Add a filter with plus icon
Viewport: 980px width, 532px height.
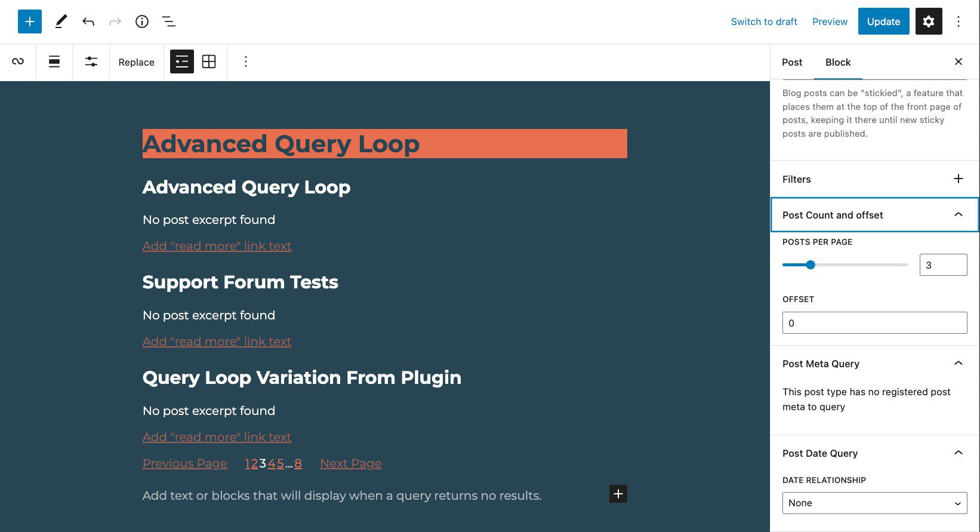click(x=959, y=179)
